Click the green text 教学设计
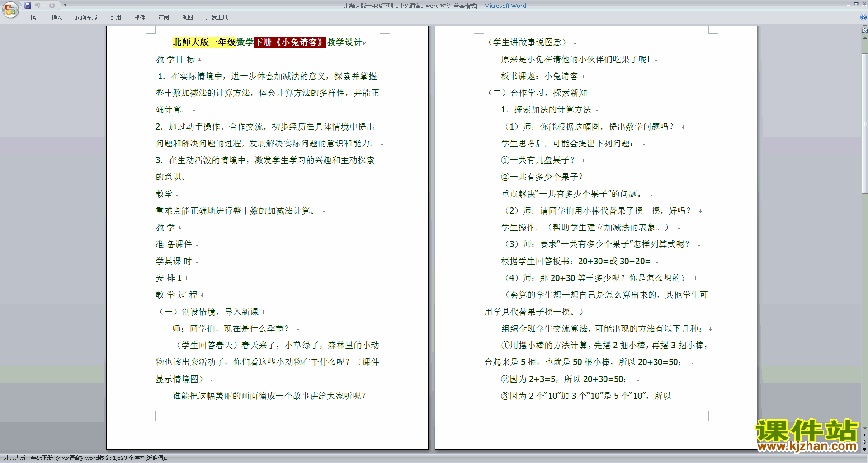This screenshot has height=463, width=868. tap(344, 42)
